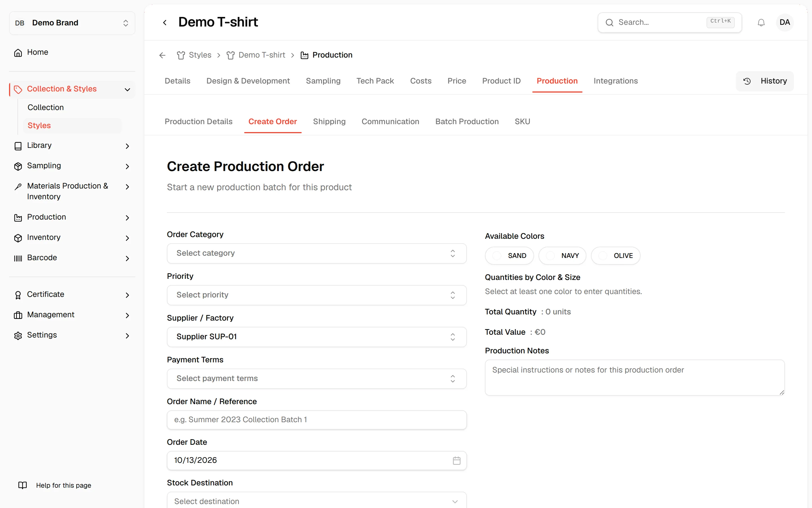Click the Settings gear icon
This screenshot has width=812, height=508.
[x=18, y=335]
